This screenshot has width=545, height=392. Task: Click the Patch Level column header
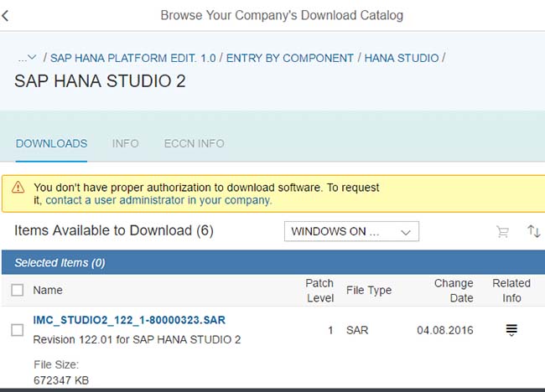[319, 291]
